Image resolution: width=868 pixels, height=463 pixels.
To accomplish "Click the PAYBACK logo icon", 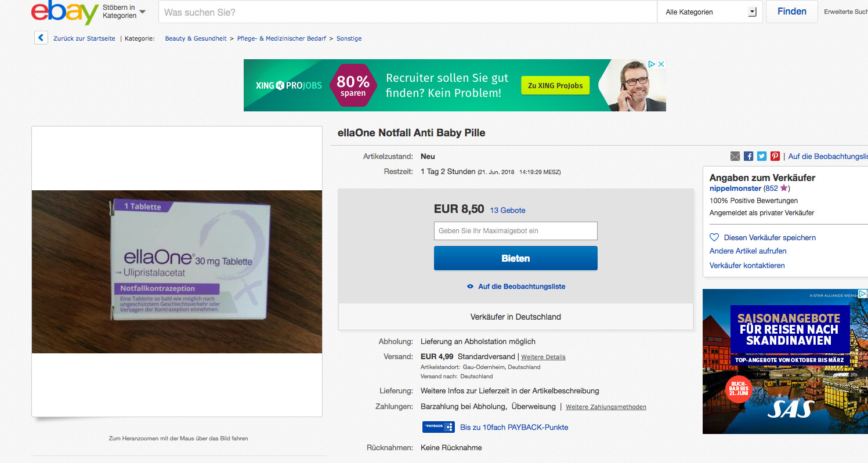I will [x=438, y=427].
